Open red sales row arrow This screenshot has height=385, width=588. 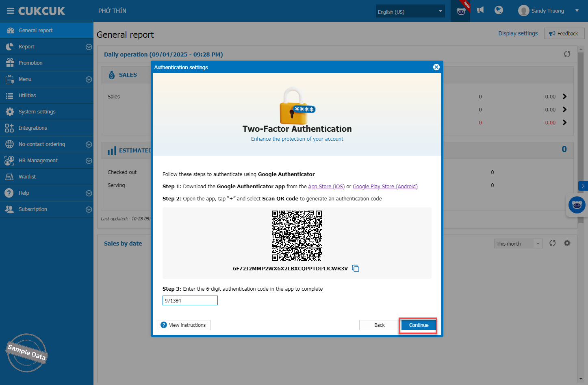pos(564,122)
